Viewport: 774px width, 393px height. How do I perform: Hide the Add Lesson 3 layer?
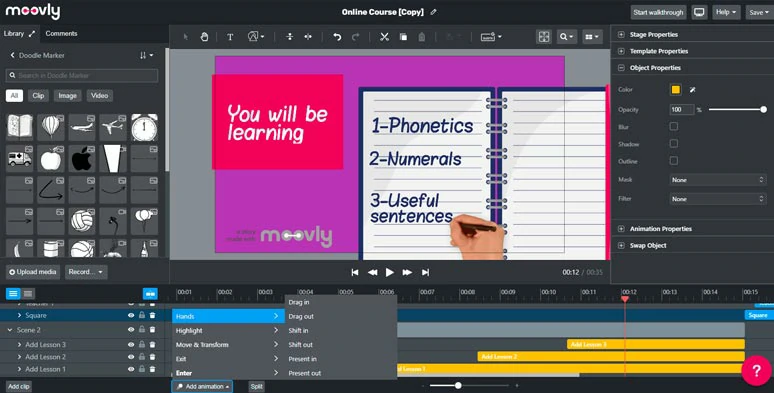coord(131,345)
